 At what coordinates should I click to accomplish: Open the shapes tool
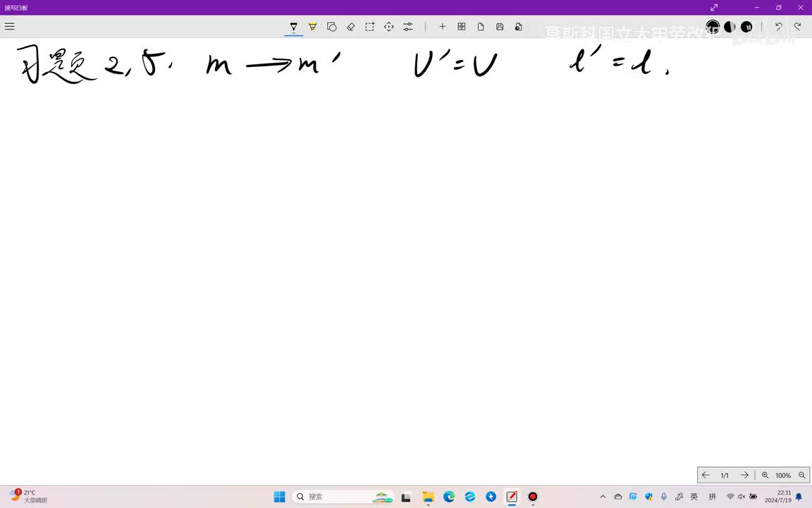[x=332, y=26]
